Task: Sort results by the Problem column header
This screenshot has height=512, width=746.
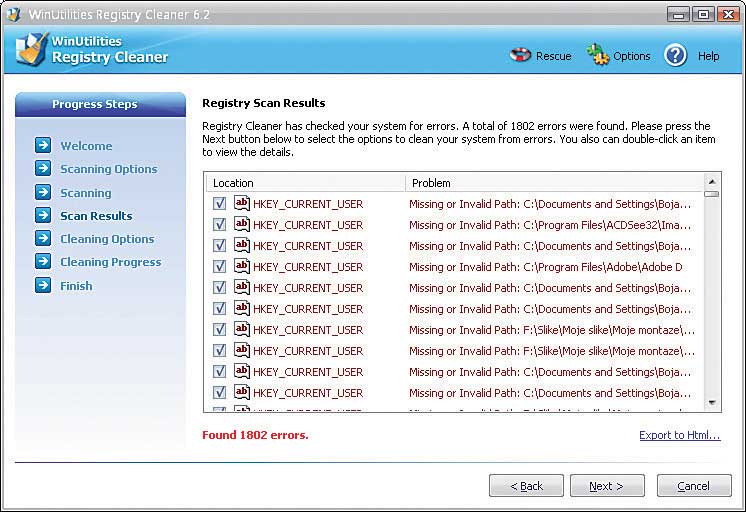Action: (x=554, y=183)
